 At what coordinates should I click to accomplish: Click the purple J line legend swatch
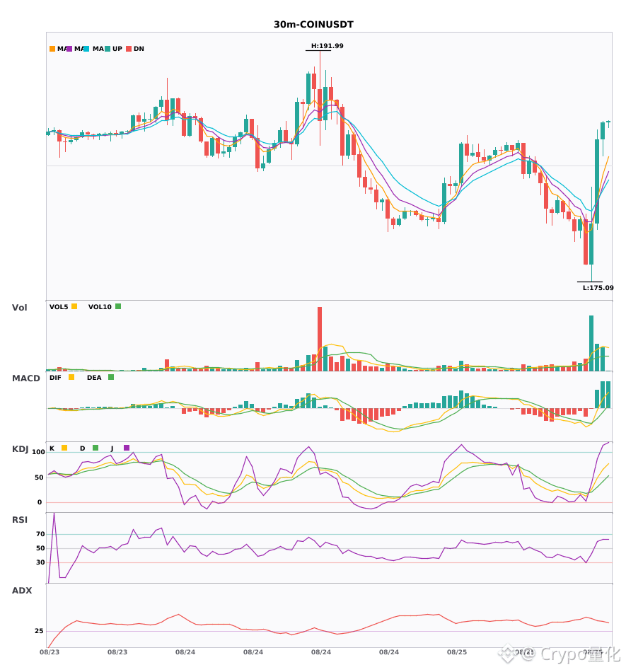coord(127,448)
